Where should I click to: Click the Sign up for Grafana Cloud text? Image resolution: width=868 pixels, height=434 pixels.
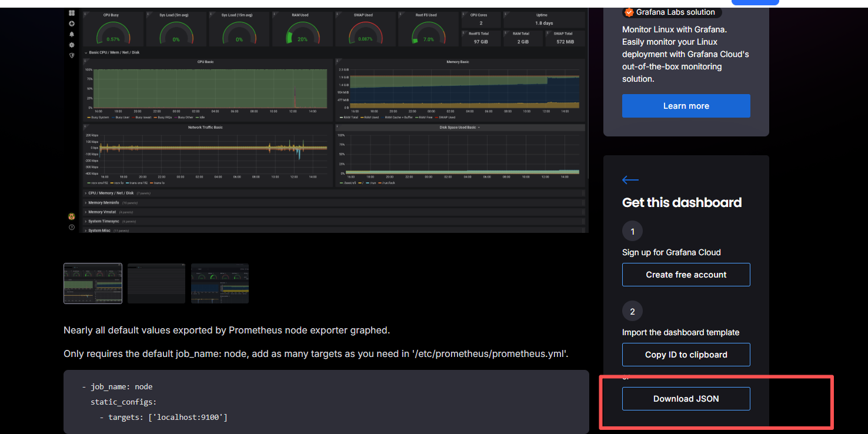pyautogui.click(x=672, y=252)
